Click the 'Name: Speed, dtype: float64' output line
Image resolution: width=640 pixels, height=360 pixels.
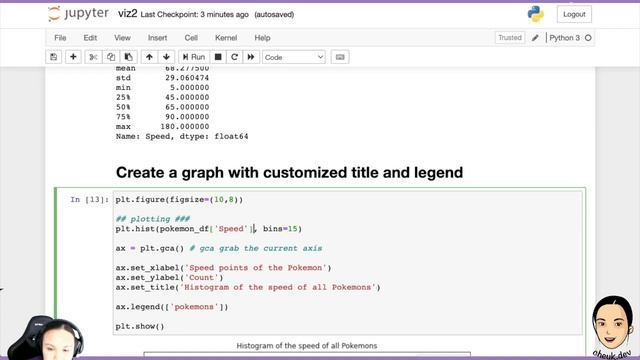(182, 137)
